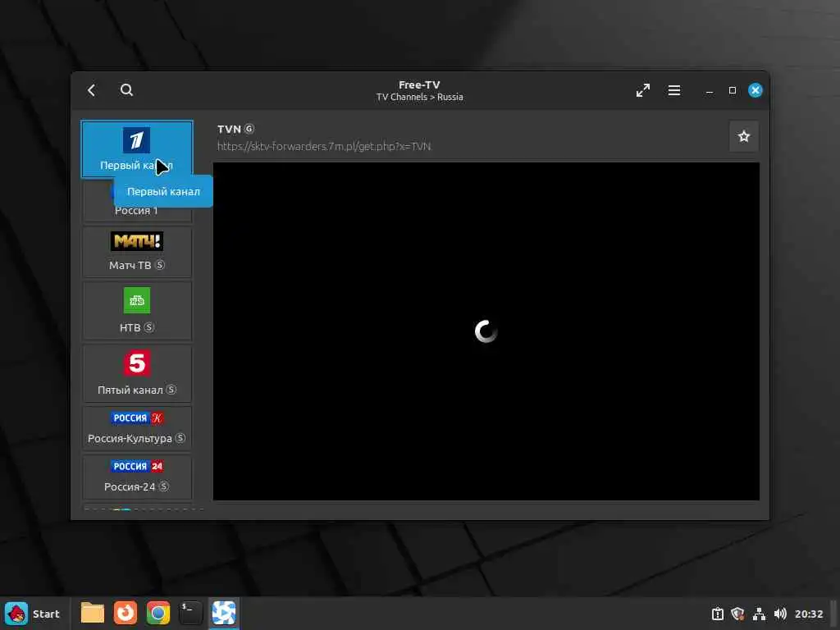Open the security shield tray icon
The width and height of the screenshot is (840, 630).
[x=737, y=614]
